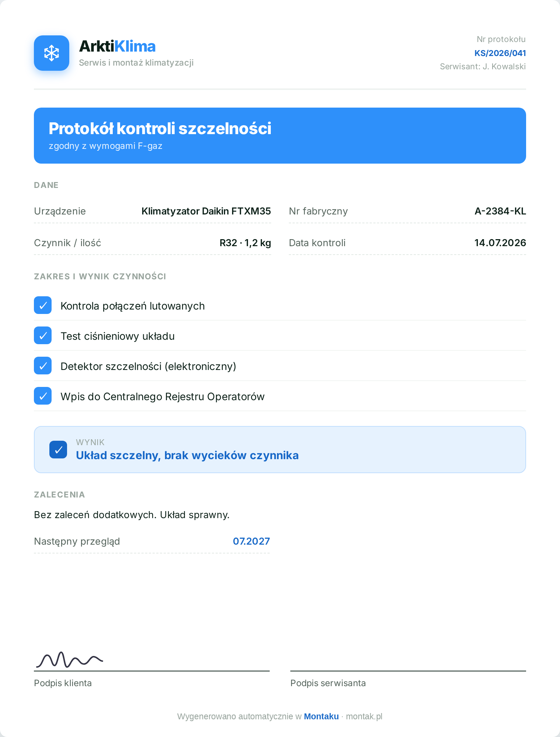Image resolution: width=560 pixels, height=737 pixels.
Task: Click serial number A-2384-KL
Action: pos(500,211)
